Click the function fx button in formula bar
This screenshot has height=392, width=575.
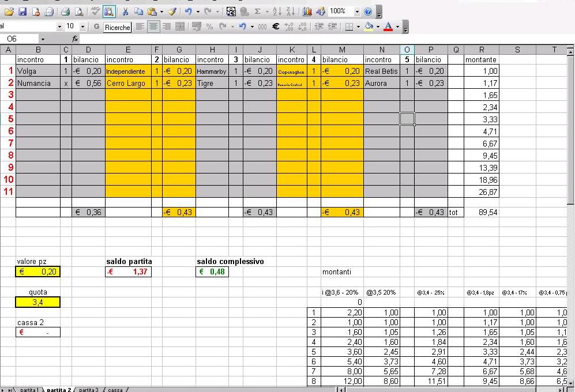click(x=75, y=39)
